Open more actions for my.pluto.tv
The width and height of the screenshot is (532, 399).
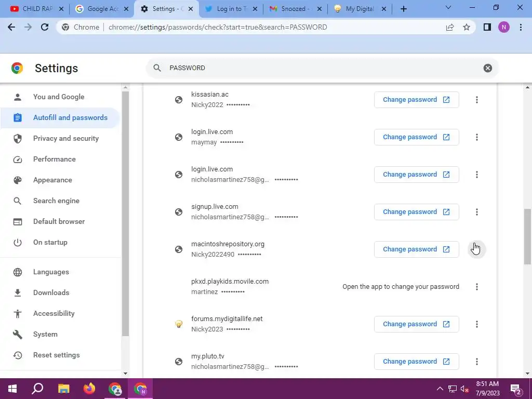click(477, 362)
